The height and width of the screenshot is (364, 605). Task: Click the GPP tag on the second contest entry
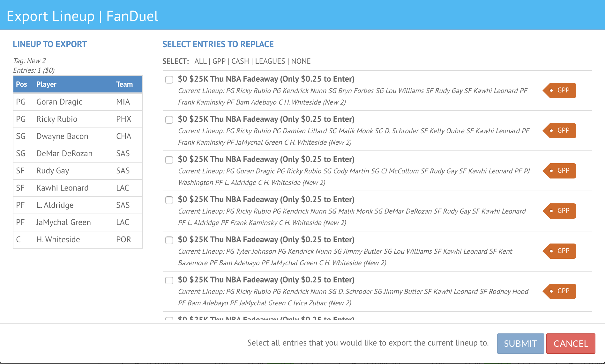559,130
